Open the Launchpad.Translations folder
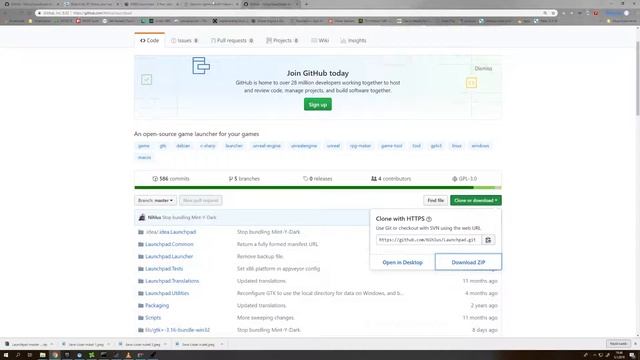Screen dimensions: 640x360 pyautogui.click(x=172, y=281)
